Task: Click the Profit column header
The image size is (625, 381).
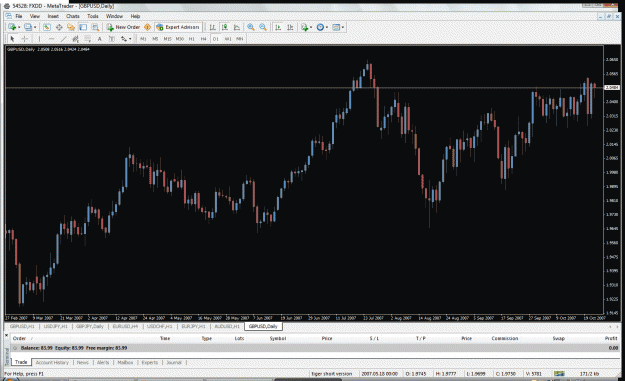Action: [611, 338]
